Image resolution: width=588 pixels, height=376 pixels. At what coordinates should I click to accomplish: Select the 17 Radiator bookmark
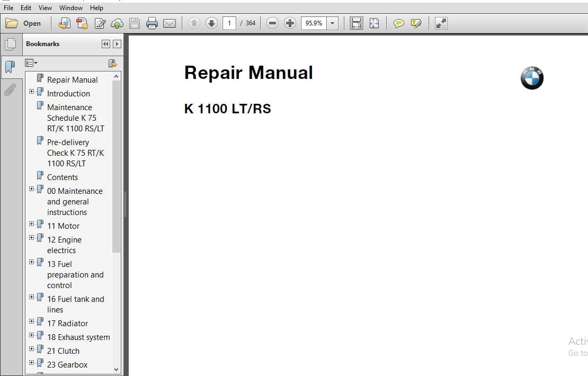67,323
